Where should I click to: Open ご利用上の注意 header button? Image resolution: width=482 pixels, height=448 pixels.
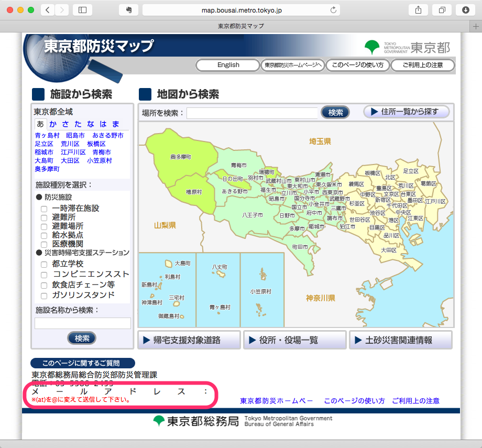(423, 65)
